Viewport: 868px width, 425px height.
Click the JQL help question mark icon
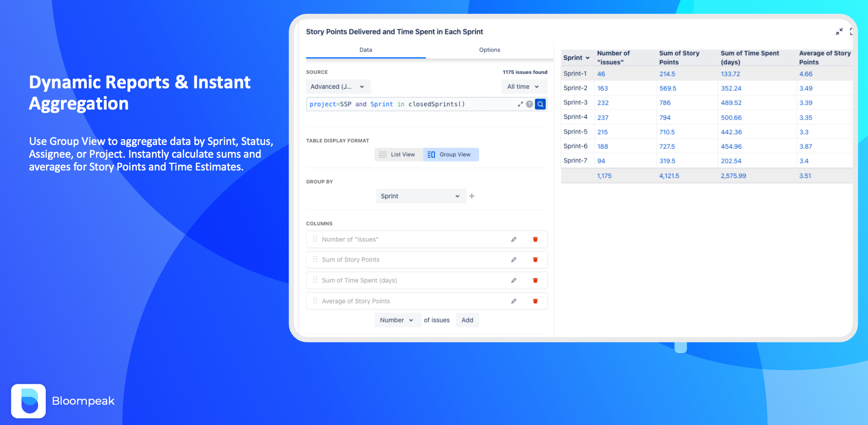[530, 104]
